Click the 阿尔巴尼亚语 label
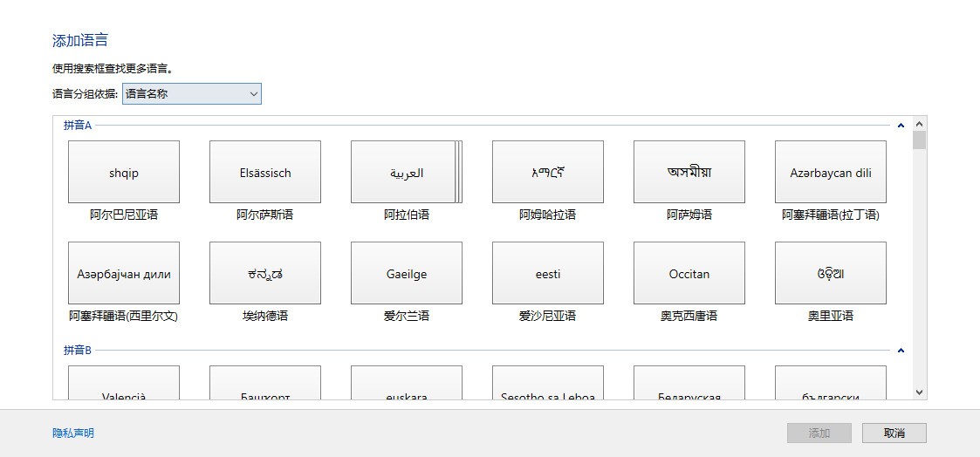 click(124, 215)
